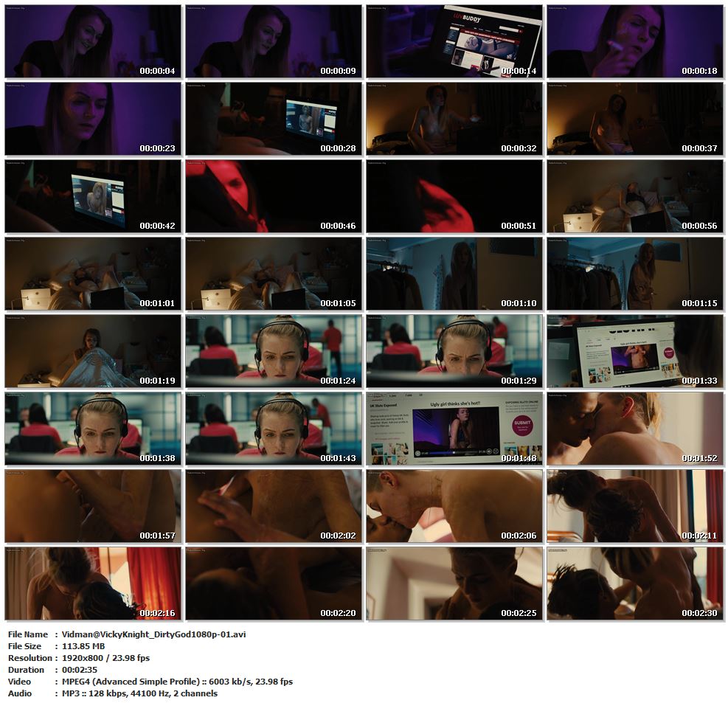Screen dimensions: 728x703
Task: Open the thumbnail marked 00:01:43
Action: [274, 429]
